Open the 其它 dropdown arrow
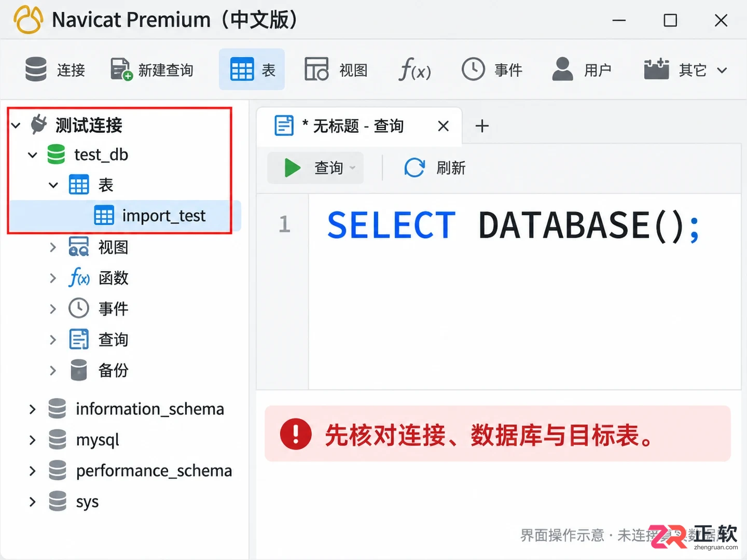Viewport: 747px width, 560px height. [x=722, y=70]
